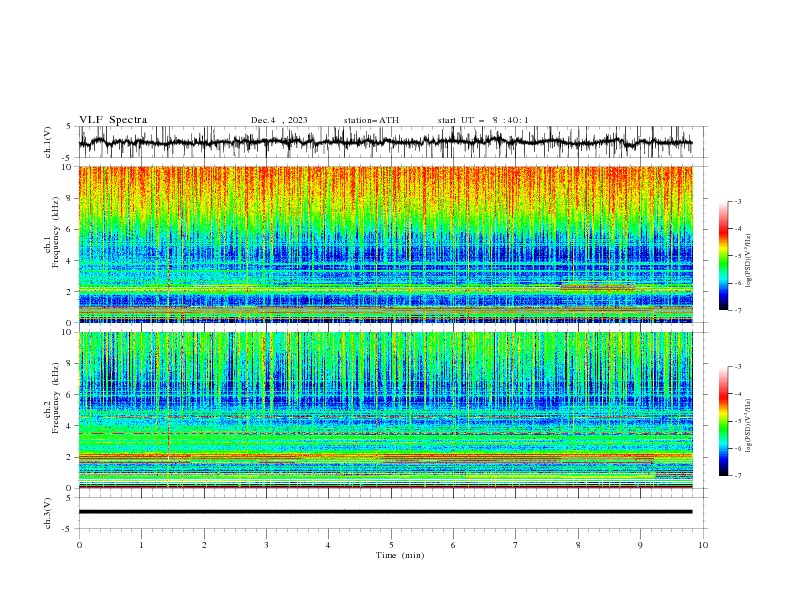This screenshot has height=612, width=792.
Task: Click the "Time (min)" axis title
Action: tap(400, 555)
